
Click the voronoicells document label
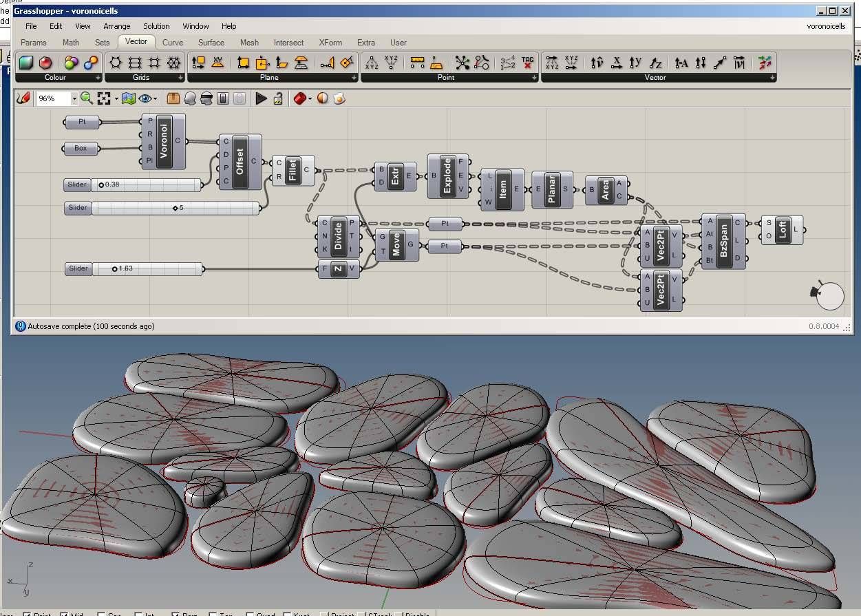coord(826,26)
